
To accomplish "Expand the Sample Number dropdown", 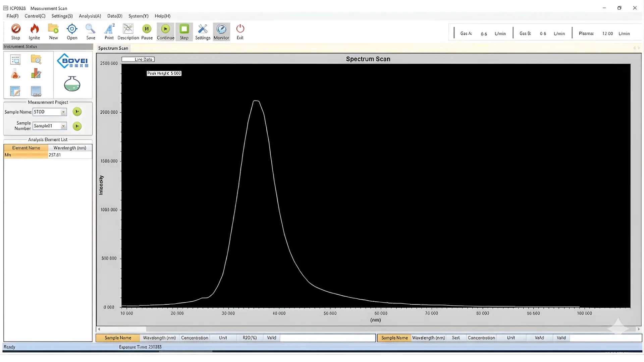I will (x=63, y=126).
